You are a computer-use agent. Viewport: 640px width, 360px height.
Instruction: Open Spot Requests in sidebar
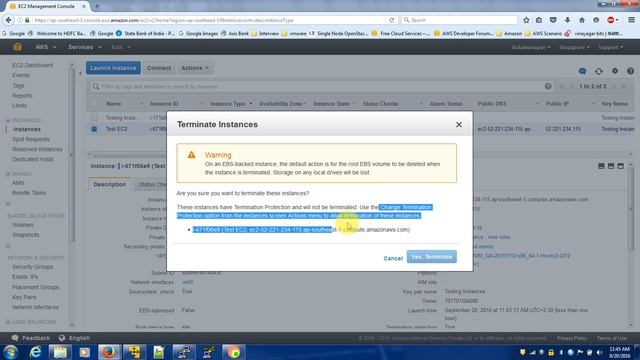pos(31,139)
